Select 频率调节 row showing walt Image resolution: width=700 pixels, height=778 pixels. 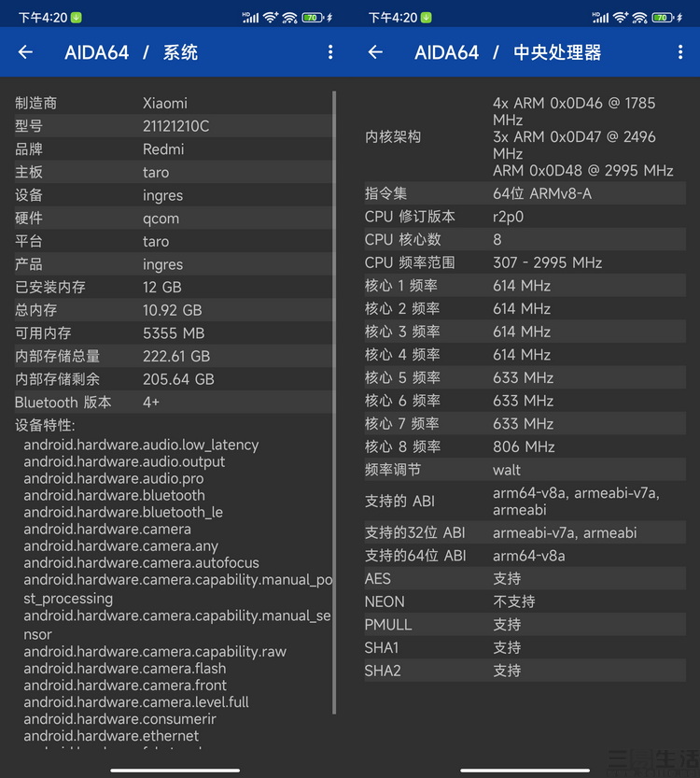click(x=525, y=470)
